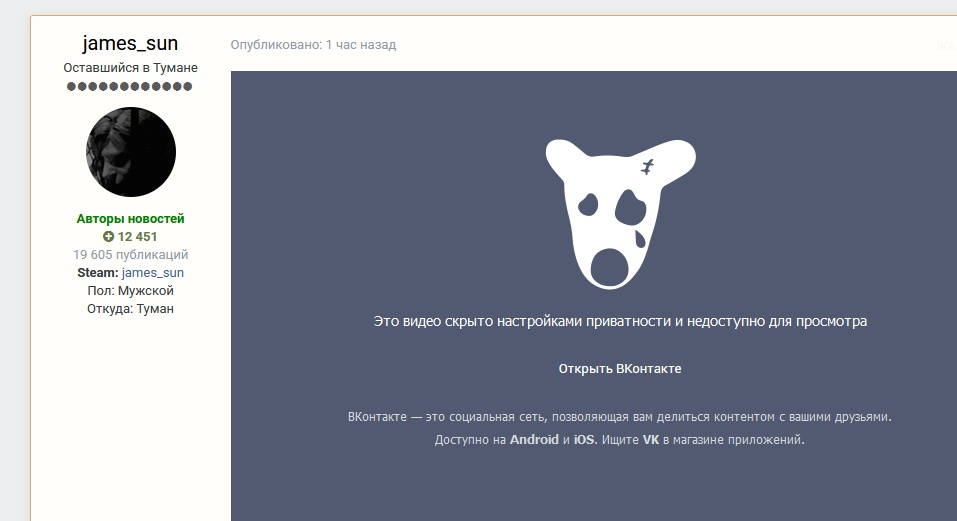This screenshot has height=521, width=957.
Task: Click the Открыть ВКонтакте button
Action: [x=620, y=368]
